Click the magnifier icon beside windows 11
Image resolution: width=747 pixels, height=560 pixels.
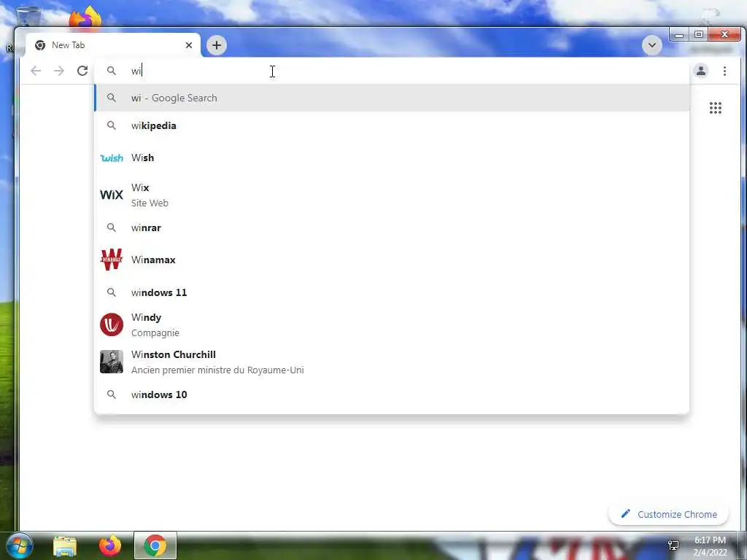pos(112,292)
